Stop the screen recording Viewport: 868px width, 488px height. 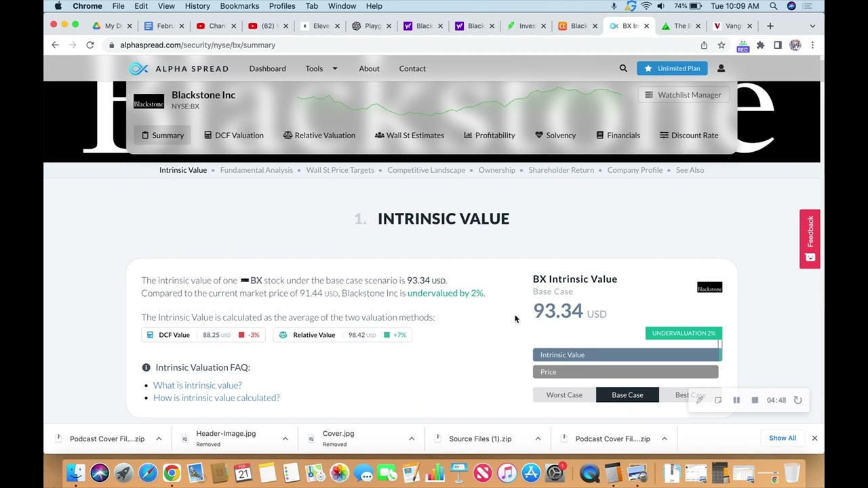(755, 400)
